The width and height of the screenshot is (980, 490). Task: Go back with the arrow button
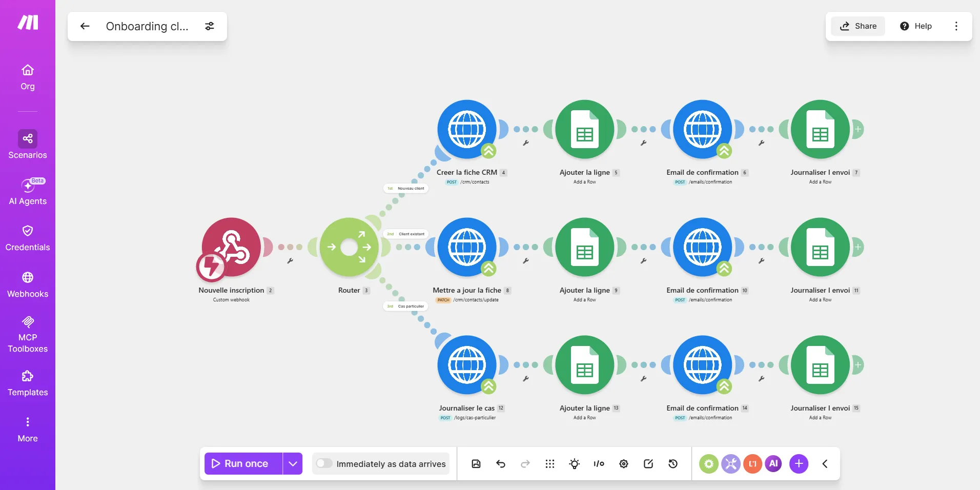[x=85, y=26]
